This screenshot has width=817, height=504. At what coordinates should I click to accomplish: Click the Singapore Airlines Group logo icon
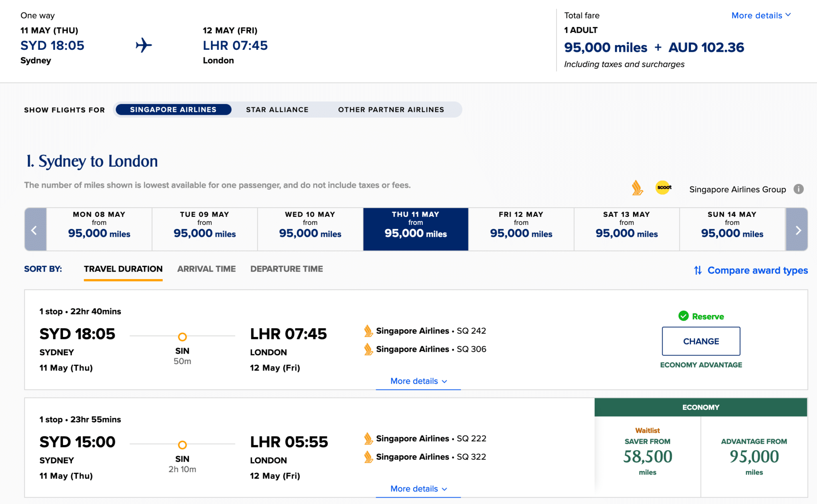[637, 188]
